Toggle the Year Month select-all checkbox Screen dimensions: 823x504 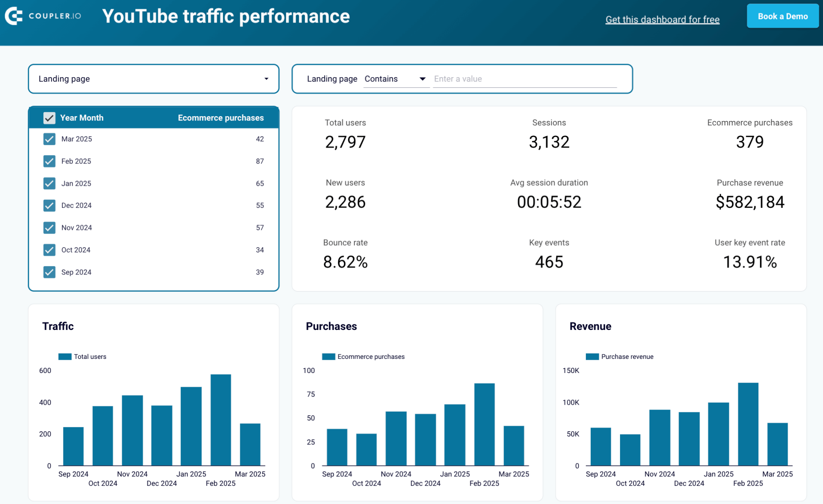pyautogui.click(x=49, y=118)
